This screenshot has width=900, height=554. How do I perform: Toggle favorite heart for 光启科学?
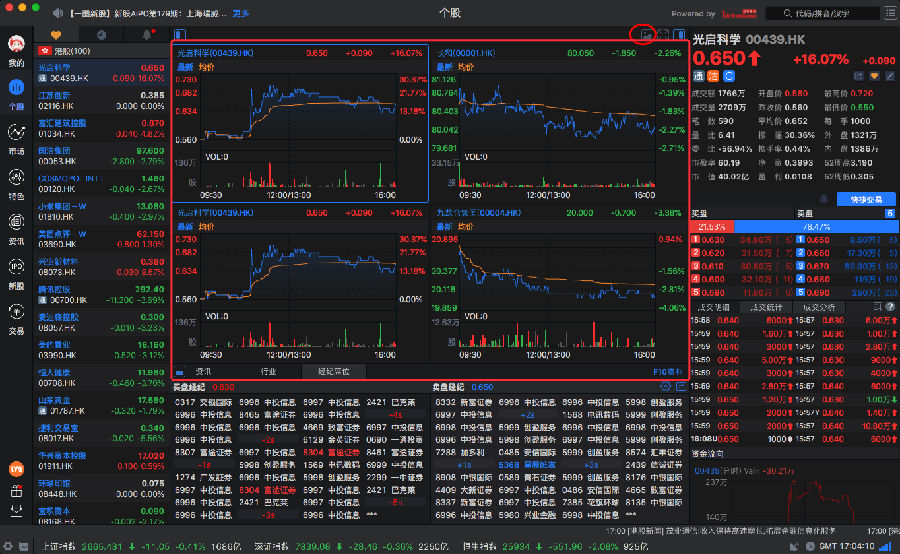click(x=874, y=76)
